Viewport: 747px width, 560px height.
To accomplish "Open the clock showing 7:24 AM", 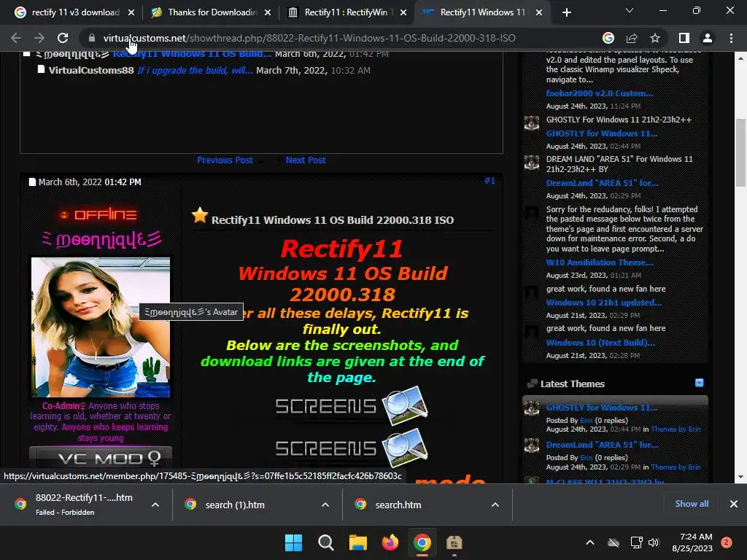I will [x=692, y=542].
